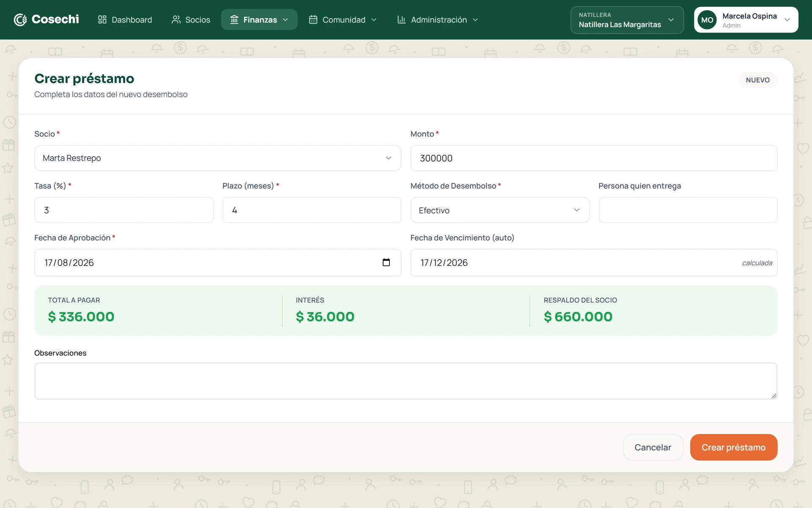Click the Dashboard grid icon

pyautogui.click(x=102, y=19)
